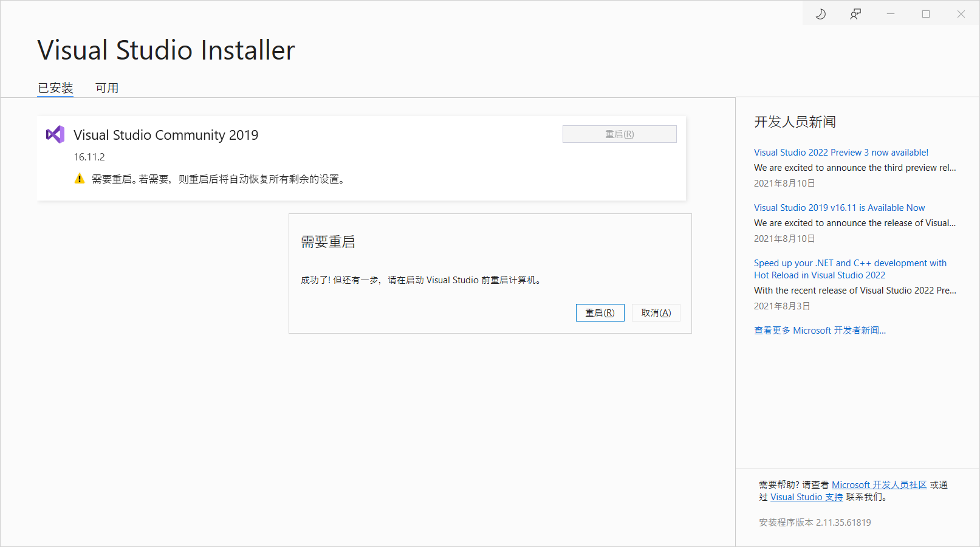The width and height of the screenshot is (980, 547).
Task: Open the Visual Studio 支持 link
Action: (807, 497)
